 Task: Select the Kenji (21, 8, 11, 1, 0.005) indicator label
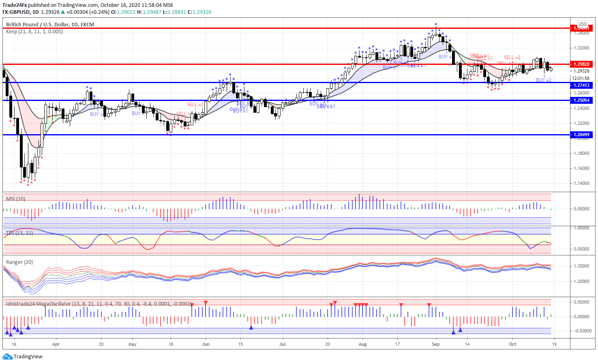click(34, 31)
